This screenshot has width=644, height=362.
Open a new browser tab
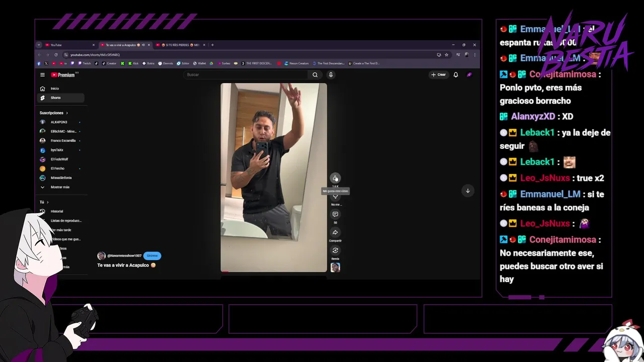pyautogui.click(x=212, y=45)
